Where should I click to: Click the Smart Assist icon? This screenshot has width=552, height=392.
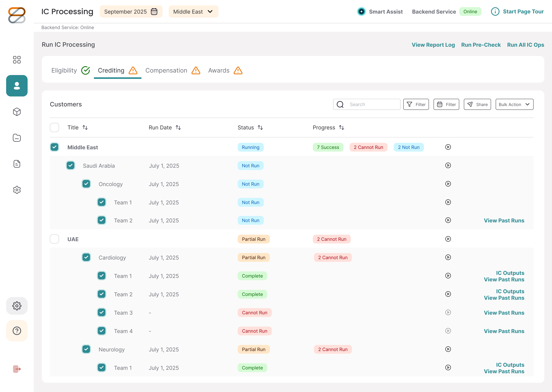(361, 12)
